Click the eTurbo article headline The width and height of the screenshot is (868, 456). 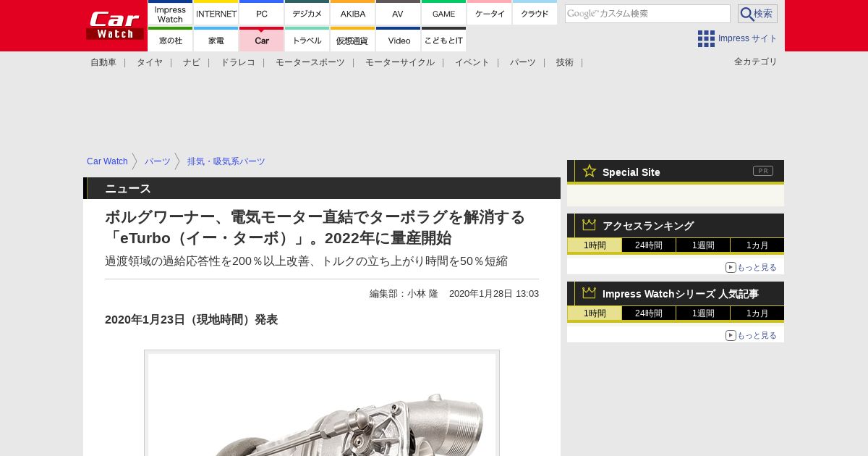[315, 227]
